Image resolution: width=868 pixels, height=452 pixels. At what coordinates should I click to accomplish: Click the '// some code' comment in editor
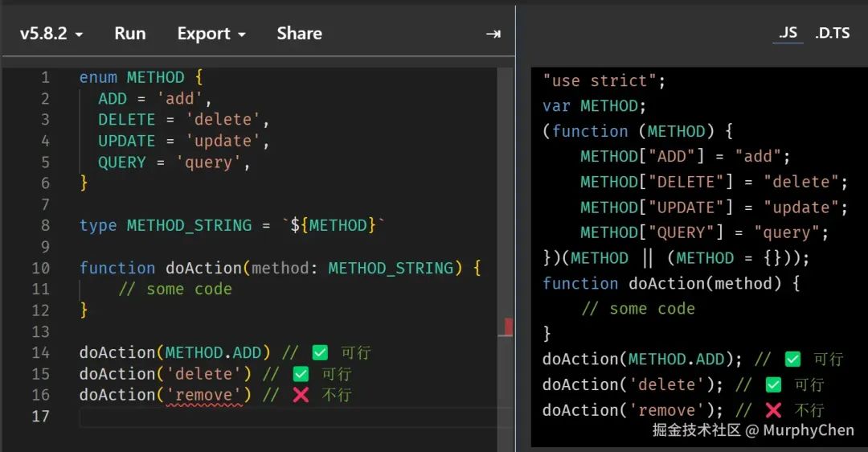(175, 290)
